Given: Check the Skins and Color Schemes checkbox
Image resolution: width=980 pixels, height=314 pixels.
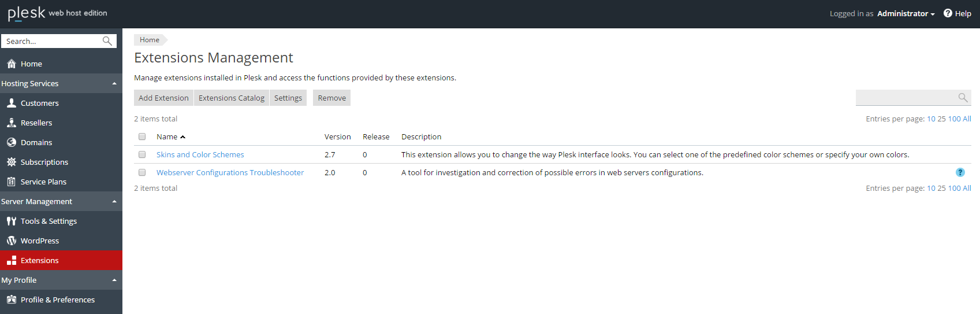Looking at the screenshot, I should tap(142, 154).
